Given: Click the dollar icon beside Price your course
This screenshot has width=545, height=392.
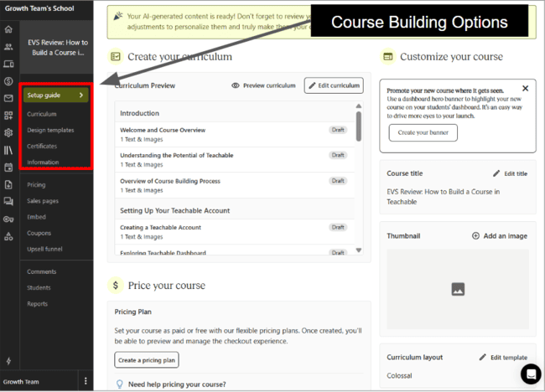Looking at the screenshot, I should [116, 286].
